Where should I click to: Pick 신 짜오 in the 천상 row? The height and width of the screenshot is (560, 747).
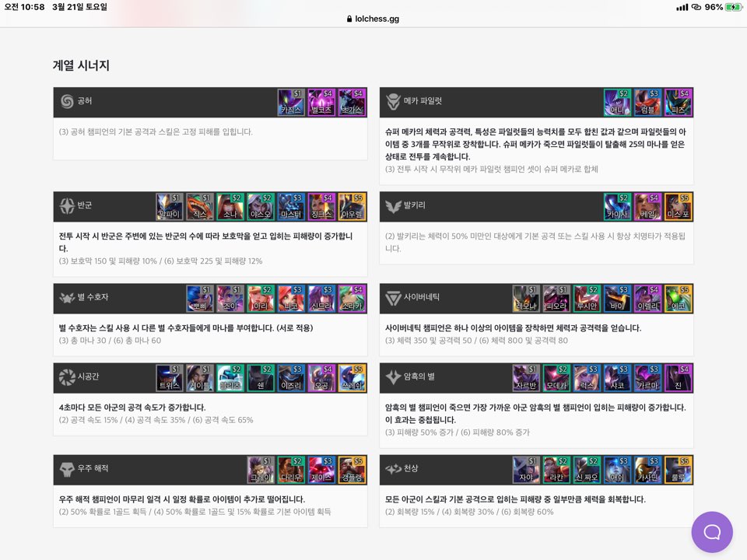[587, 470]
